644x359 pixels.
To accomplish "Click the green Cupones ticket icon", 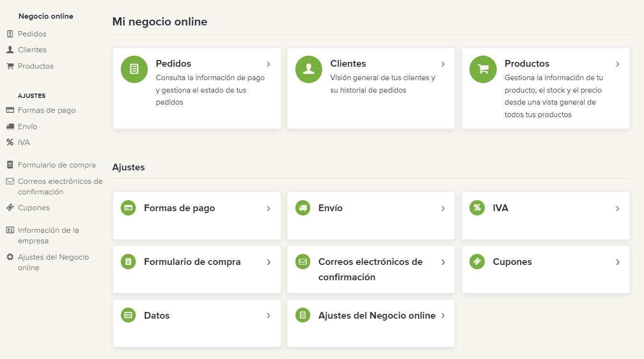I will [477, 262].
